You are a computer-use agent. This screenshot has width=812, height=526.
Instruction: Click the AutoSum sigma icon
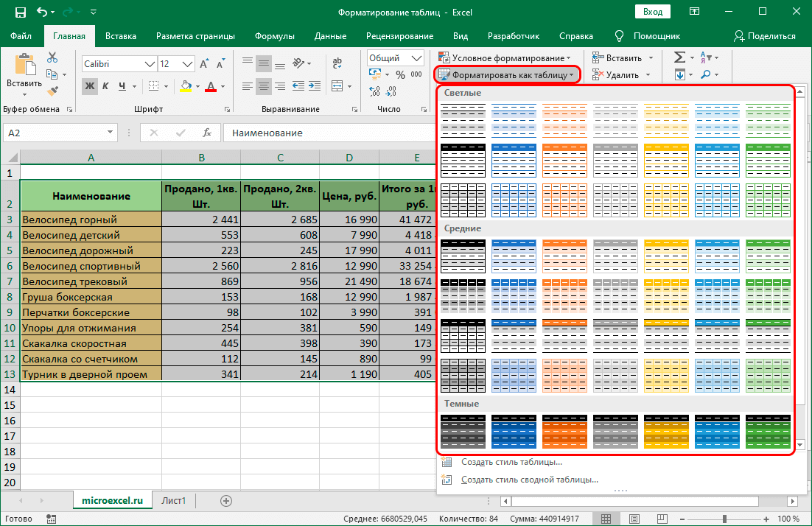(x=679, y=57)
